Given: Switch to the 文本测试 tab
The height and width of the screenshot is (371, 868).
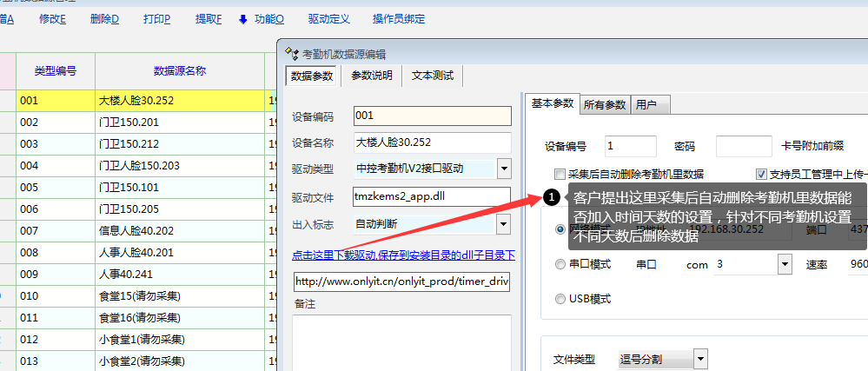Looking at the screenshot, I should click(x=433, y=76).
